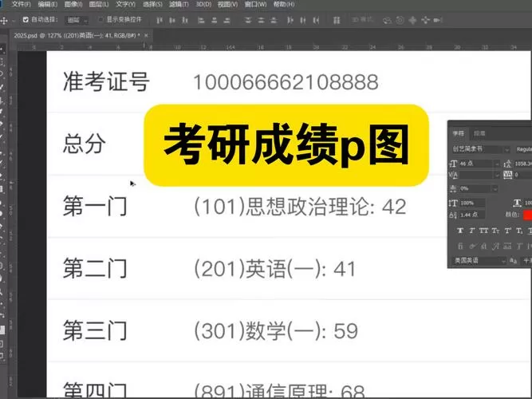This screenshot has height=399, width=532.
Task: Click Auto-Align Layers icon
Action: (337, 21)
